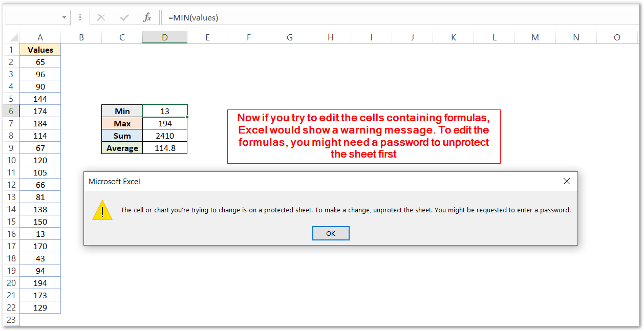The height and width of the screenshot is (331, 644).
Task: Select the Average cell showing 114.8
Action: pyautogui.click(x=164, y=147)
